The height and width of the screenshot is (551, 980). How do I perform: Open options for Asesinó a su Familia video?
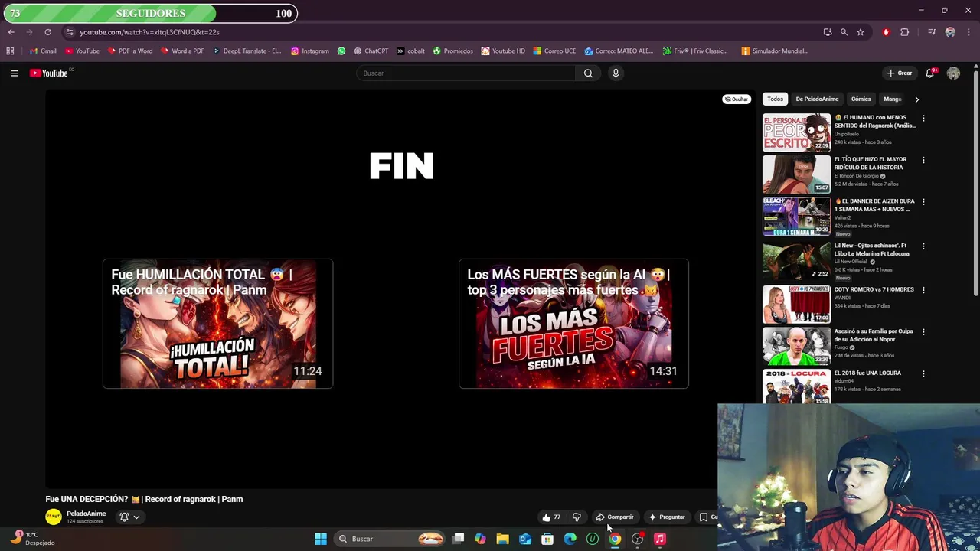coord(923,332)
